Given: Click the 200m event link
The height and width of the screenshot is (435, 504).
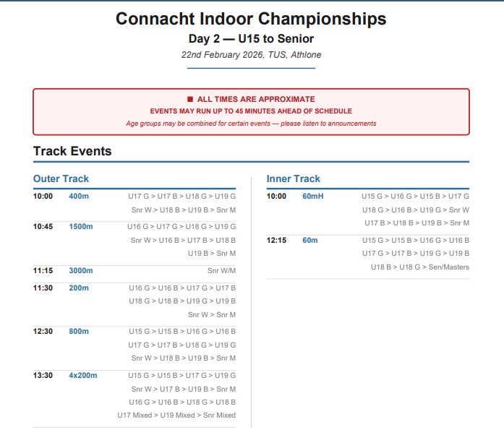Looking at the screenshot, I should (x=77, y=288).
